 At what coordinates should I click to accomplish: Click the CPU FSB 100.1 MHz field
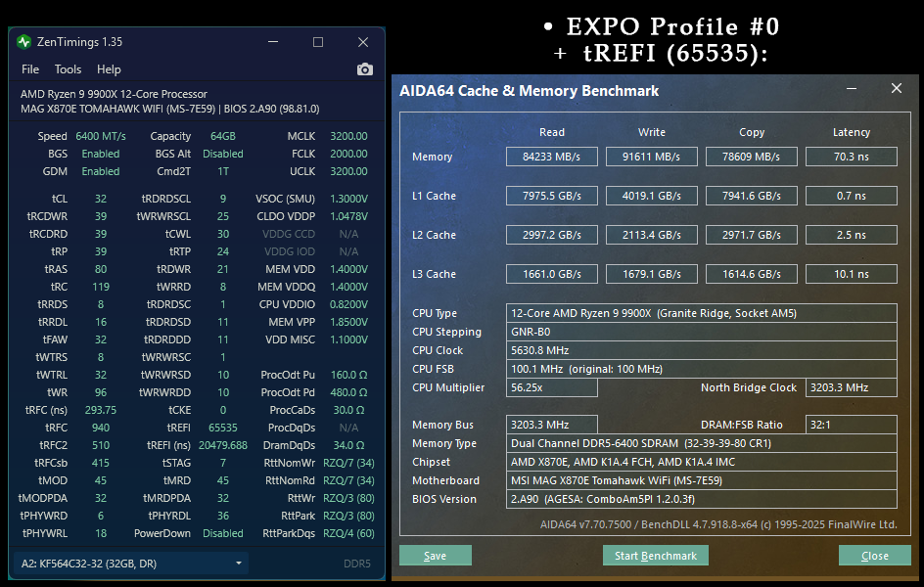point(701,369)
